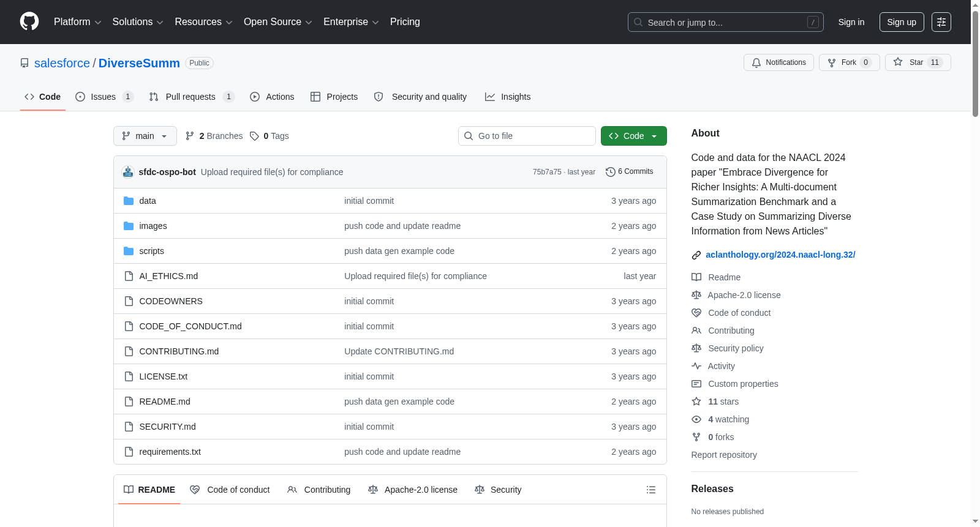Click the CODEOWNERS file icon
The height and width of the screenshot is (527, 980).
pos(129,301)
